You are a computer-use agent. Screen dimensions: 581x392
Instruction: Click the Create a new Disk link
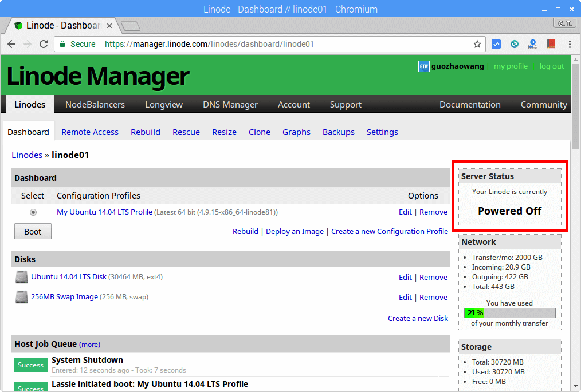click(418, 318)
